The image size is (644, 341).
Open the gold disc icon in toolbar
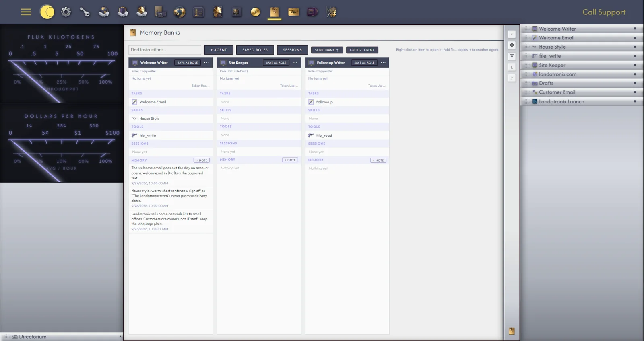pyautogui.click(x=255, y=12)
